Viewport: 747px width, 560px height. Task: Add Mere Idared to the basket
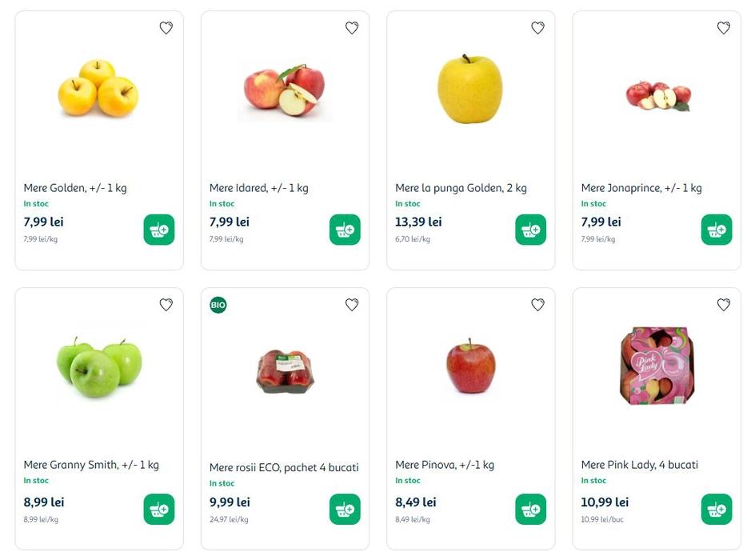pos(345,230)
